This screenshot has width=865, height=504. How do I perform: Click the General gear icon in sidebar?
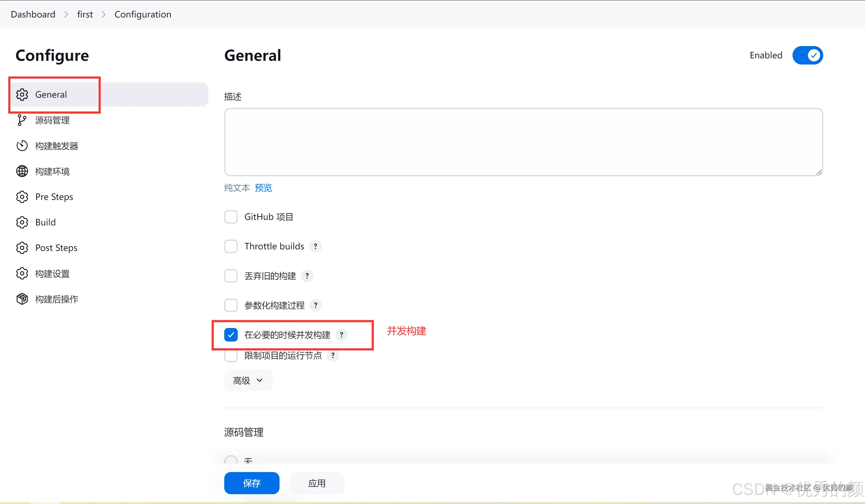(22, 94)
